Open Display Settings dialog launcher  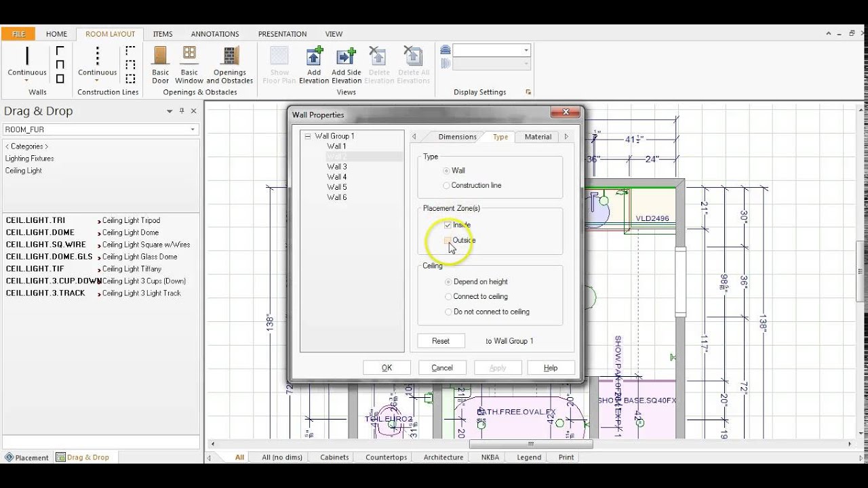pos(528,92)
